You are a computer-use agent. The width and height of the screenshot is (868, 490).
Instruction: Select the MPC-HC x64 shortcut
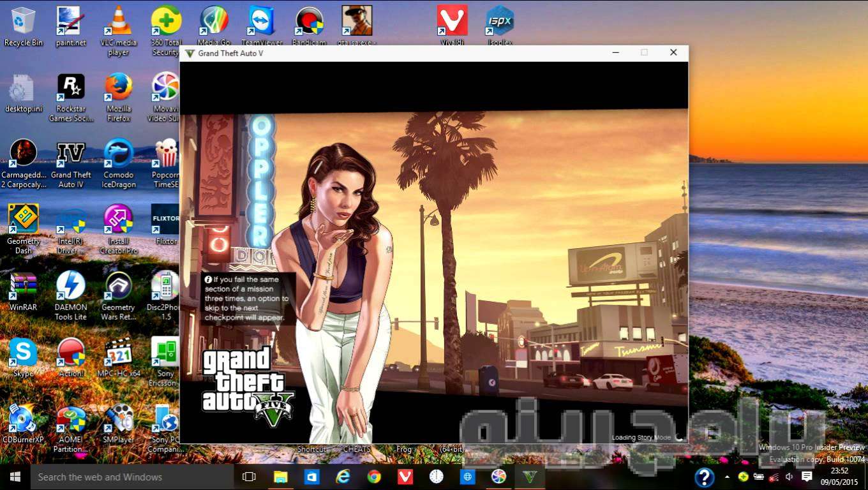[118, 357]
